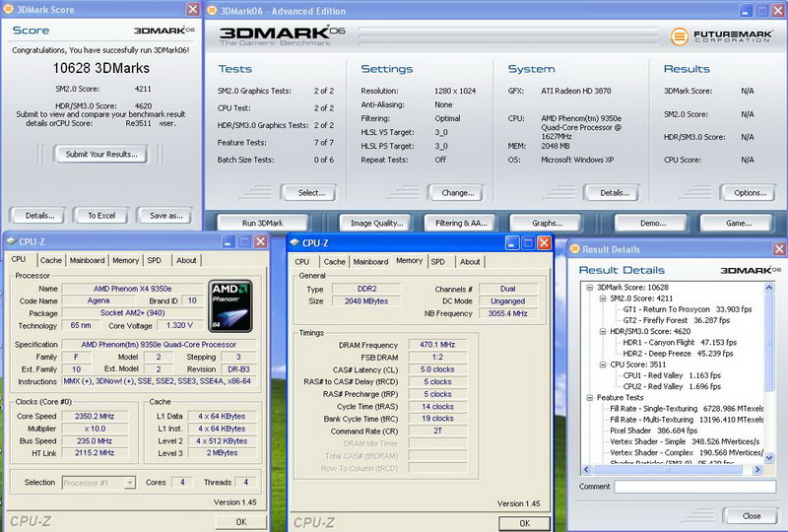
Task: Open Cache tab in Memory CPU-Z window
Action: click(x=334, y=262)
